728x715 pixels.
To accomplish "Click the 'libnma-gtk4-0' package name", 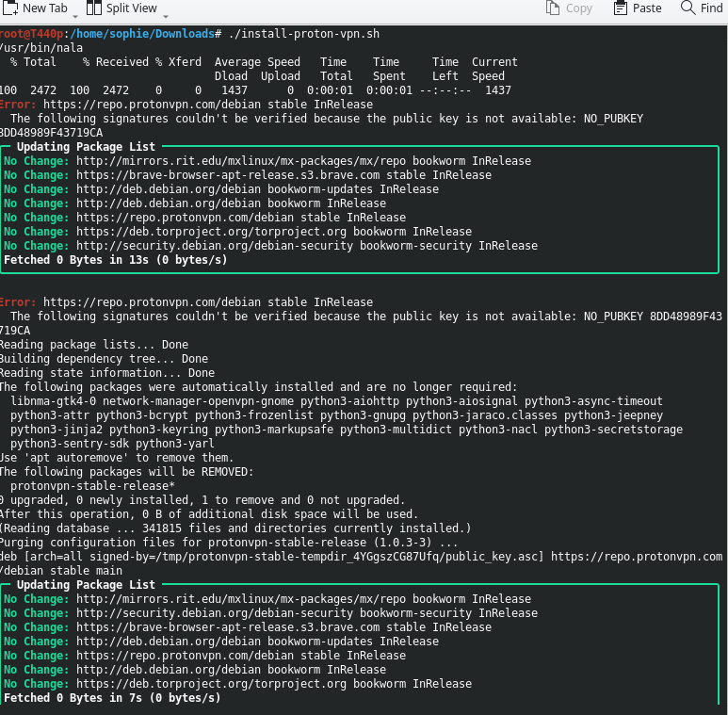I will (53, 401).
